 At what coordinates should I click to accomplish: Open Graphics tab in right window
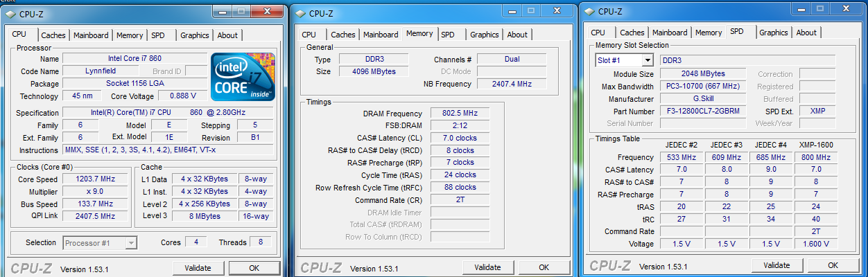pyautogui.click(x=774, y=33)
